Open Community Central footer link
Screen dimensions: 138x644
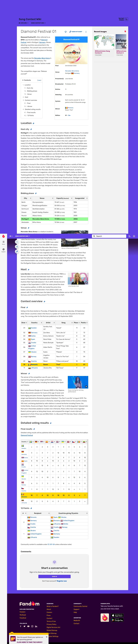pos(80,606)
